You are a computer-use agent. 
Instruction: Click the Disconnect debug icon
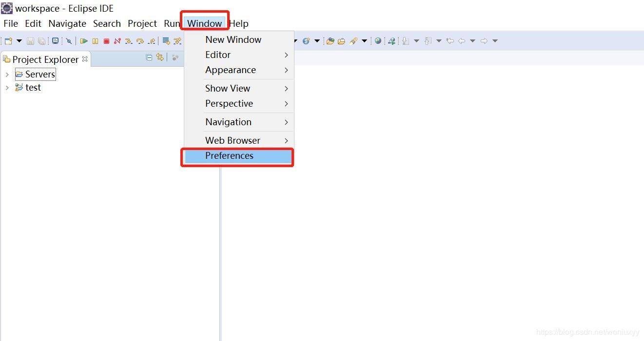tap(117, 41)
